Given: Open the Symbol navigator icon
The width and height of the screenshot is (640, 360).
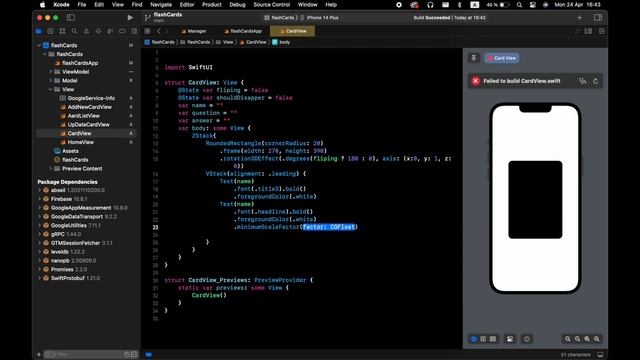Looking at the screenshot, I should click(x=62, y=31).
